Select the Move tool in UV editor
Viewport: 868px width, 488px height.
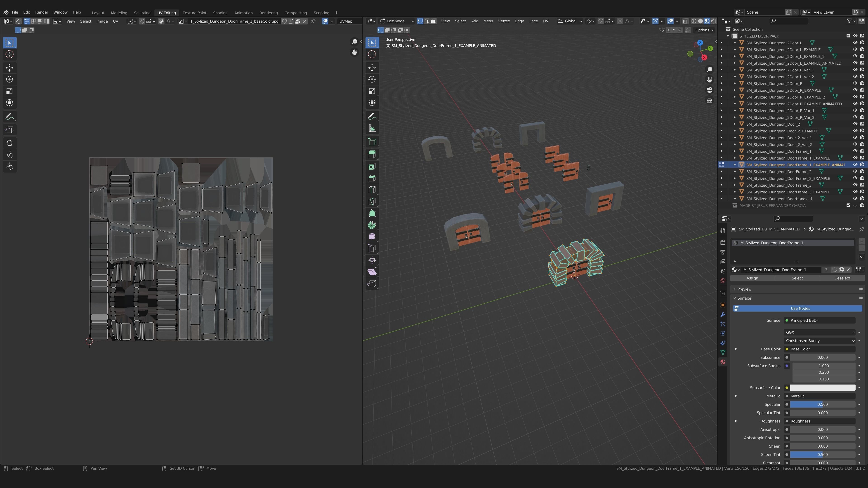pyautogui.click(x=9, y=68)
